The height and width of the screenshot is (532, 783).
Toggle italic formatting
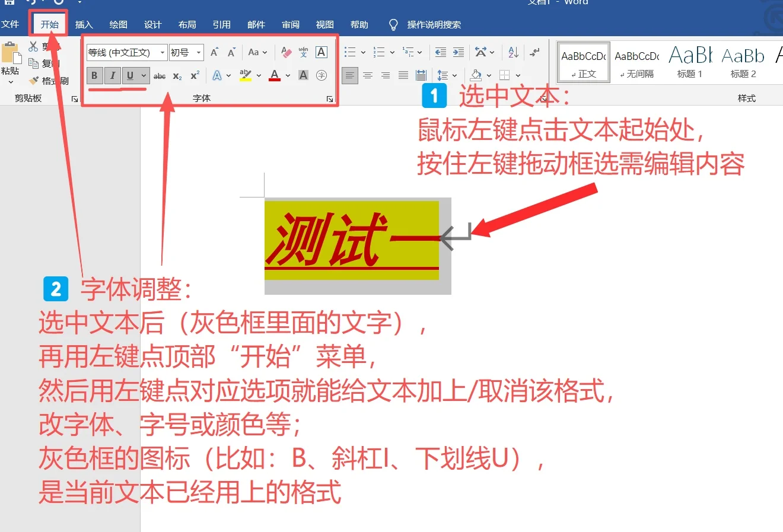[112, 75]
